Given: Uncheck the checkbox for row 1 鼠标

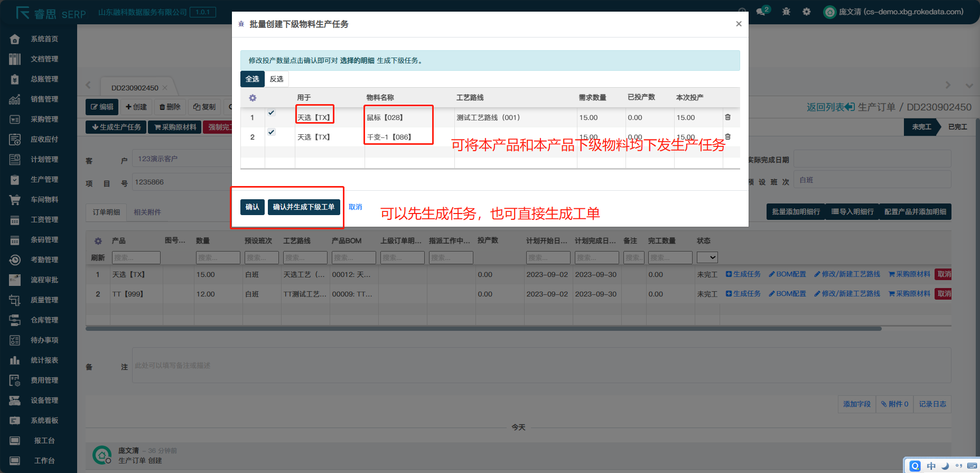Looking at the screenshot, I should tap(271, 113).
